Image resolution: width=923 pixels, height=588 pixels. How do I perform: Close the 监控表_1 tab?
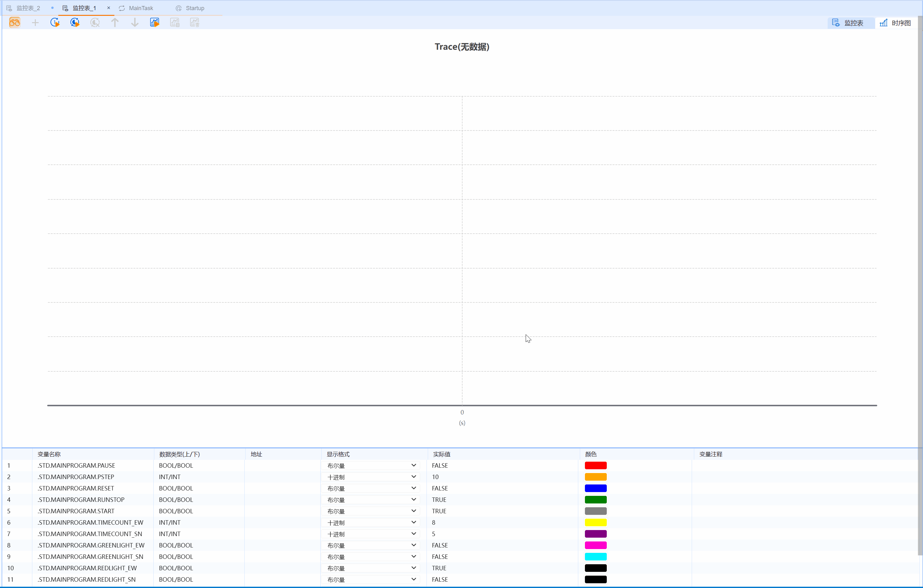tap(108, 8)
